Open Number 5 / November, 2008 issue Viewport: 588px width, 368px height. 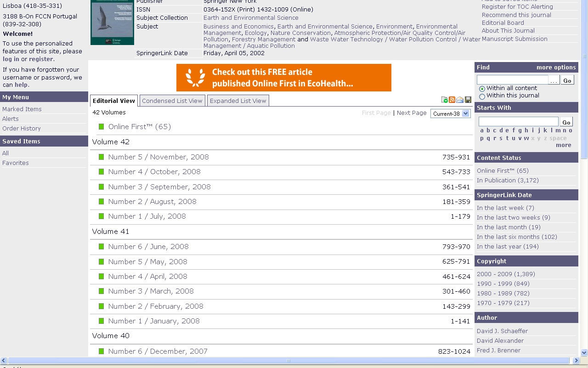(158, 157)
